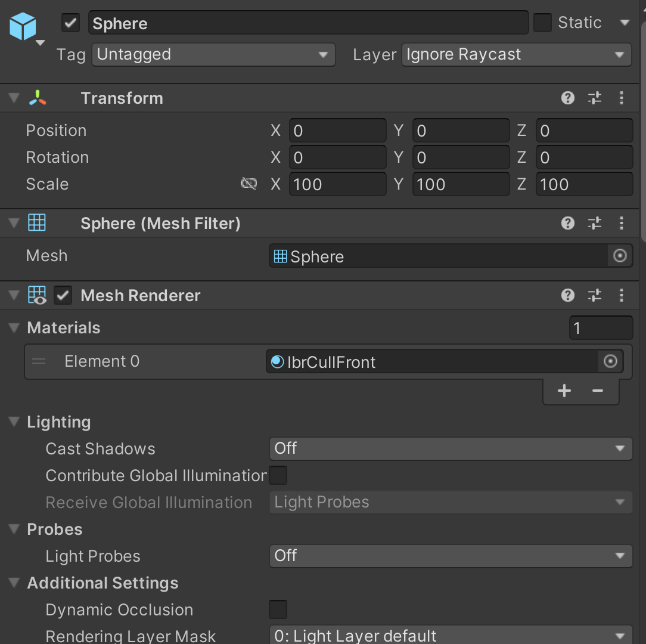Open the Mesh object picker

[x=620, y=255]
